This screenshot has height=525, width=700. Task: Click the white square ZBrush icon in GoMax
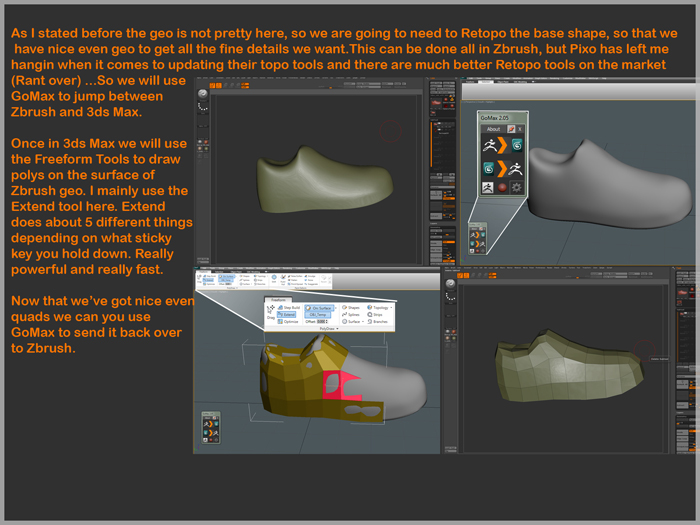coord(488,188)
